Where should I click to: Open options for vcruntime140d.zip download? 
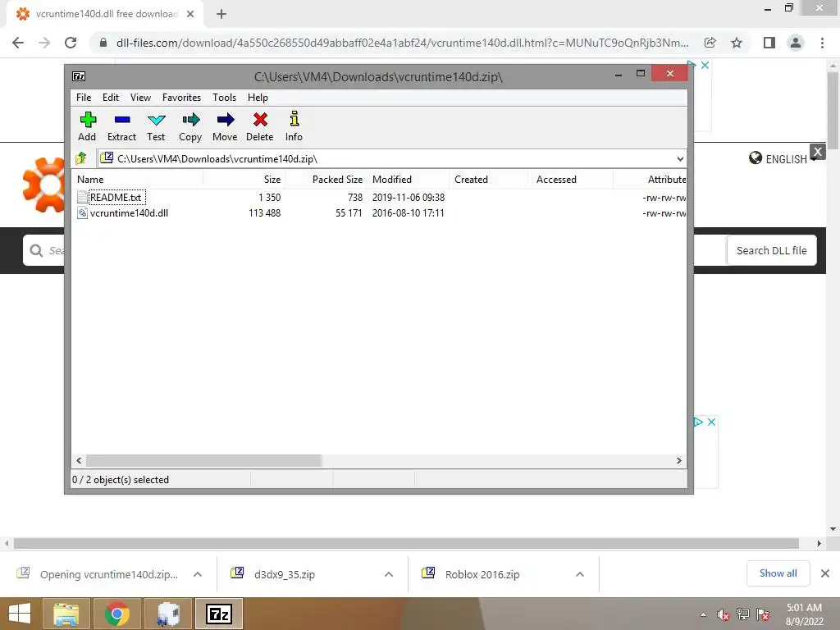click(198, 574)
